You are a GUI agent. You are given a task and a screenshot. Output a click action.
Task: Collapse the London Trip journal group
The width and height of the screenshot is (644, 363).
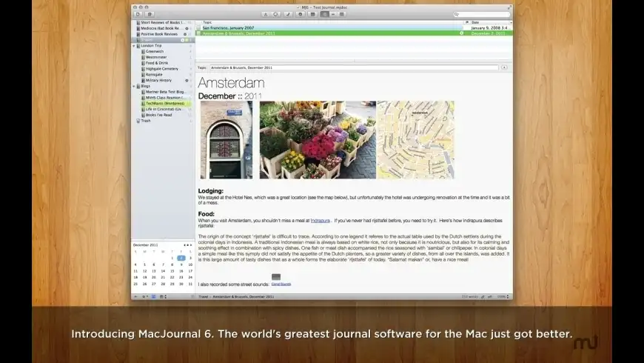tap(134, 46)
